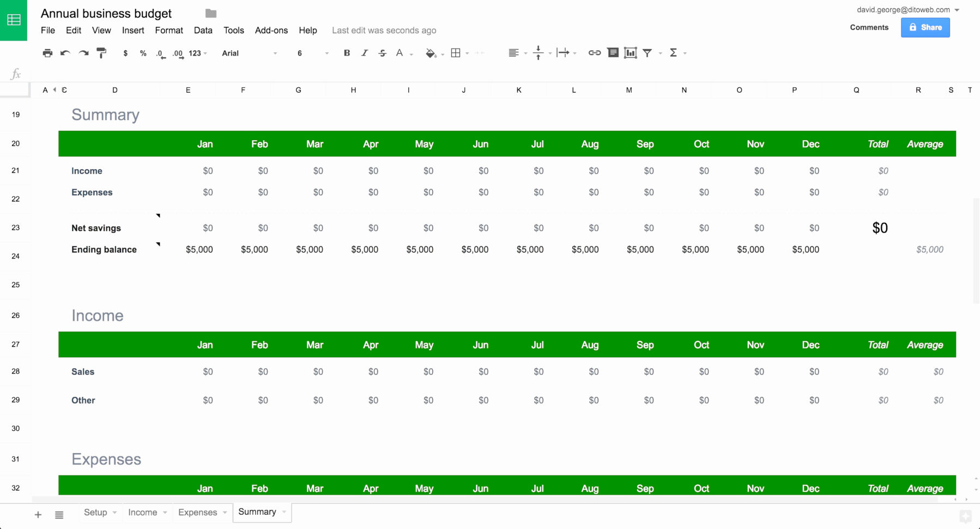
Task: Insert a link
Action: click(594, 53)
